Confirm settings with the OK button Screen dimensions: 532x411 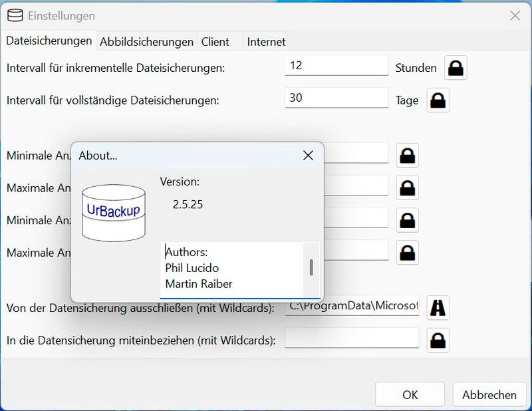[410, 394]
